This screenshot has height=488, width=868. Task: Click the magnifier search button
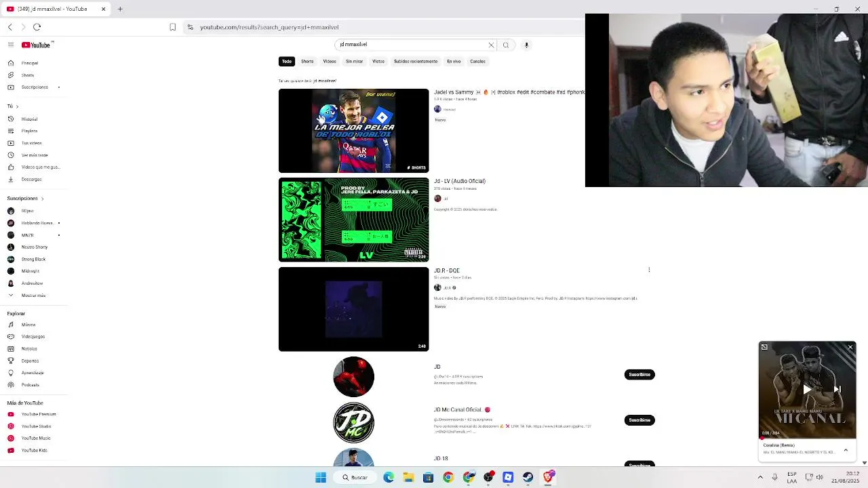coord(506,45)
